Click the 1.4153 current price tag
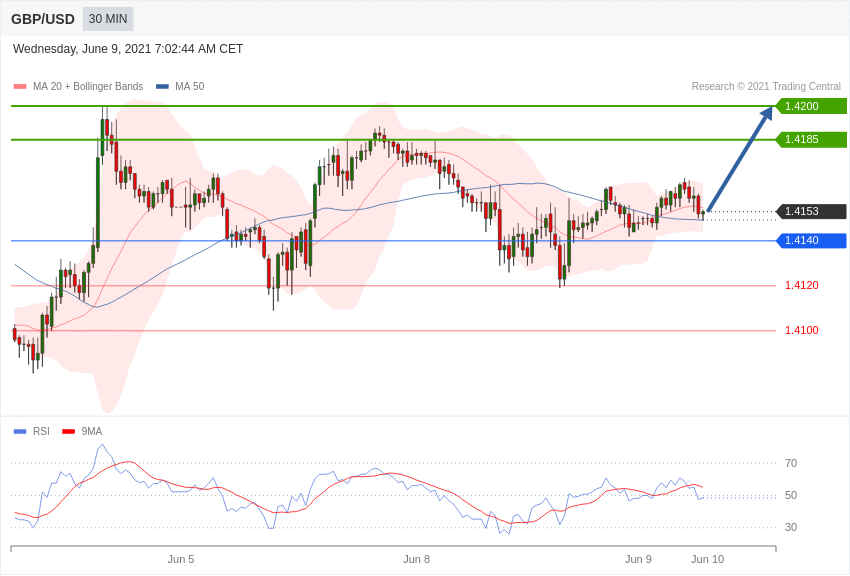The height and width of the screenshot is (576, 850). (x=811, y=211)
